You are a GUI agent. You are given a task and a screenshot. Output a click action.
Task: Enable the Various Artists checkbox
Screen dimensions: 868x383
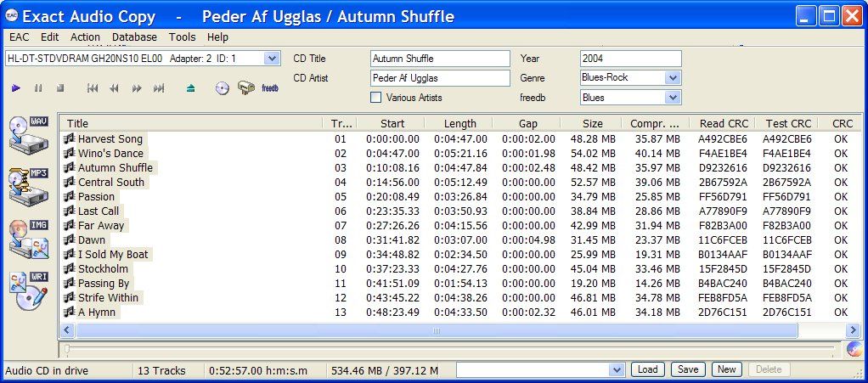click(376, 98)
